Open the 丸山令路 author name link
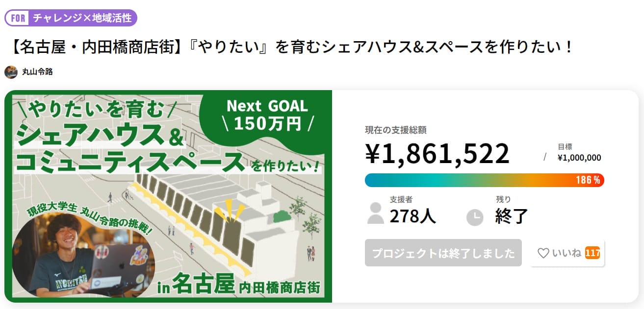This screenshot has width=644, height=309. click(x=37, y=72)
